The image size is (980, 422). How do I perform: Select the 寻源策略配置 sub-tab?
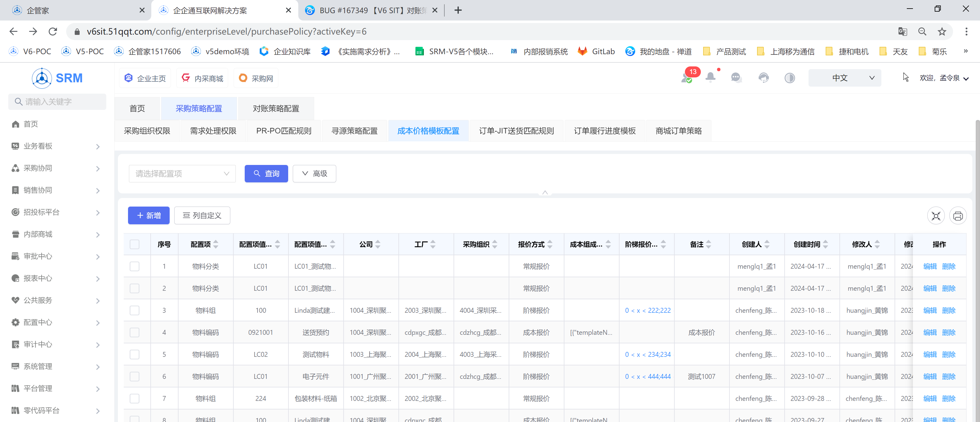pos(354,131)
